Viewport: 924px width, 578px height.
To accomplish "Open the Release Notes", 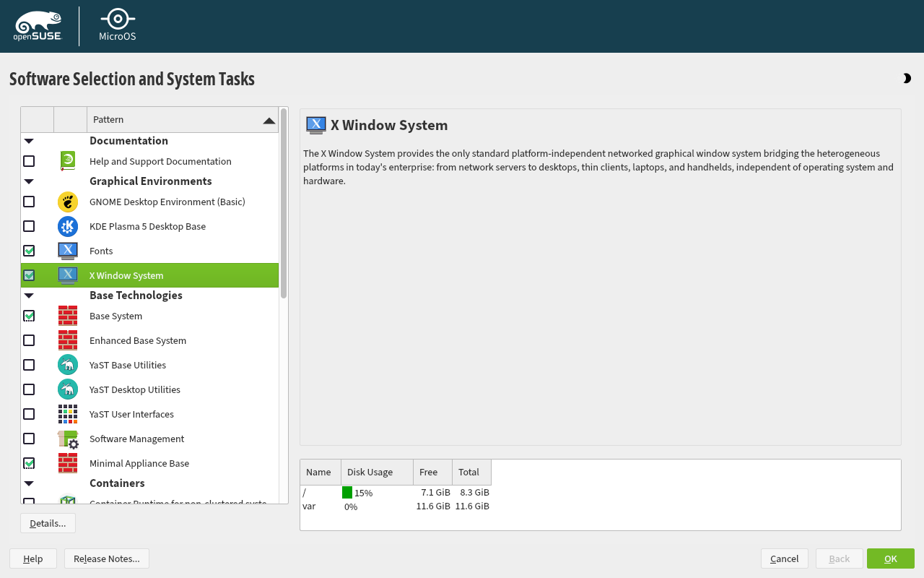I will [x=107, y=558].
